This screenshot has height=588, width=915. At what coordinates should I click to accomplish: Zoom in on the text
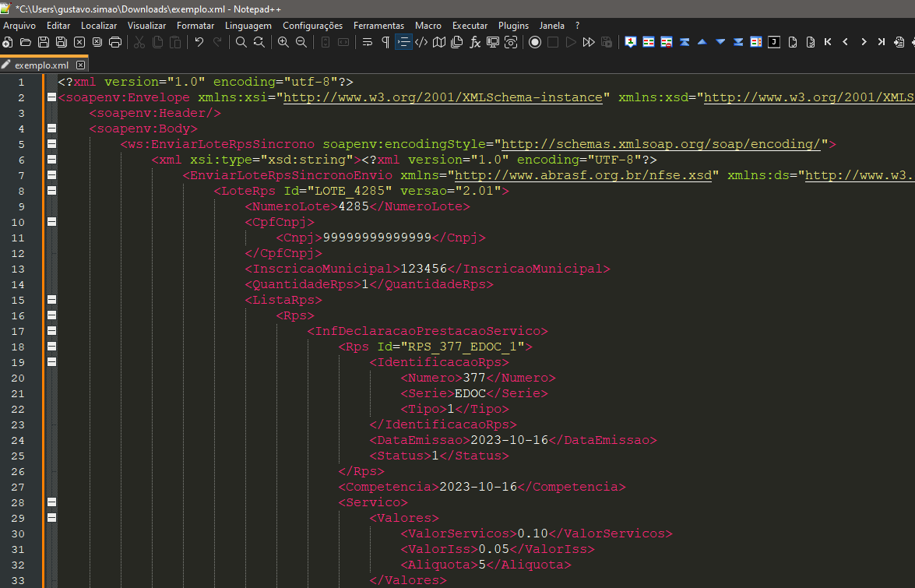point(283,42)
